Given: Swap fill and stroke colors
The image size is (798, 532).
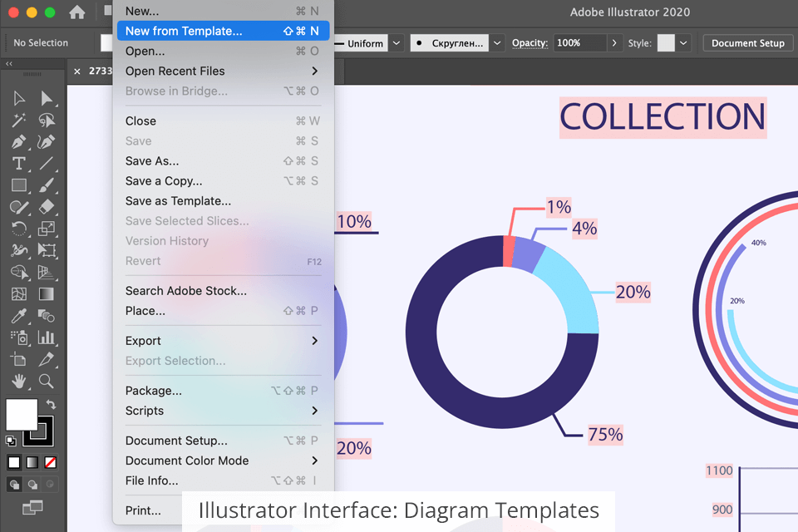Looking at the screenshot, I should pyautogui.click(x=51, y=405).
